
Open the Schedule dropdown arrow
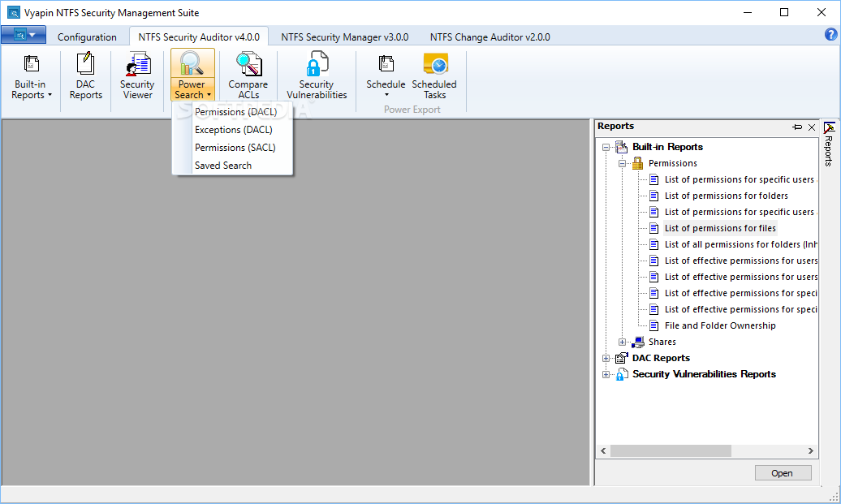(386, 96)
